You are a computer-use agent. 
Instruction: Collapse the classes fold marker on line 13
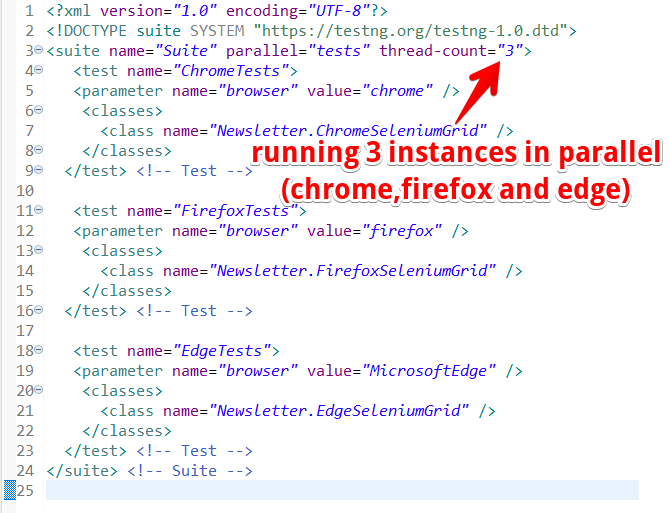[x=38, y=250]
